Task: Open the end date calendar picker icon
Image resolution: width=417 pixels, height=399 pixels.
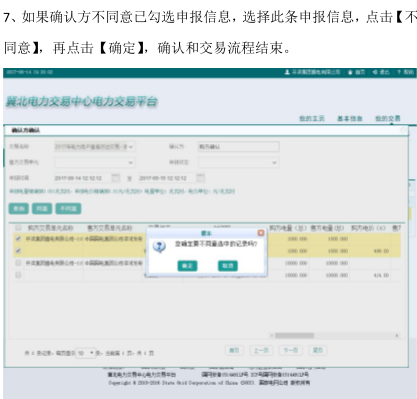Action: (200, 178)
